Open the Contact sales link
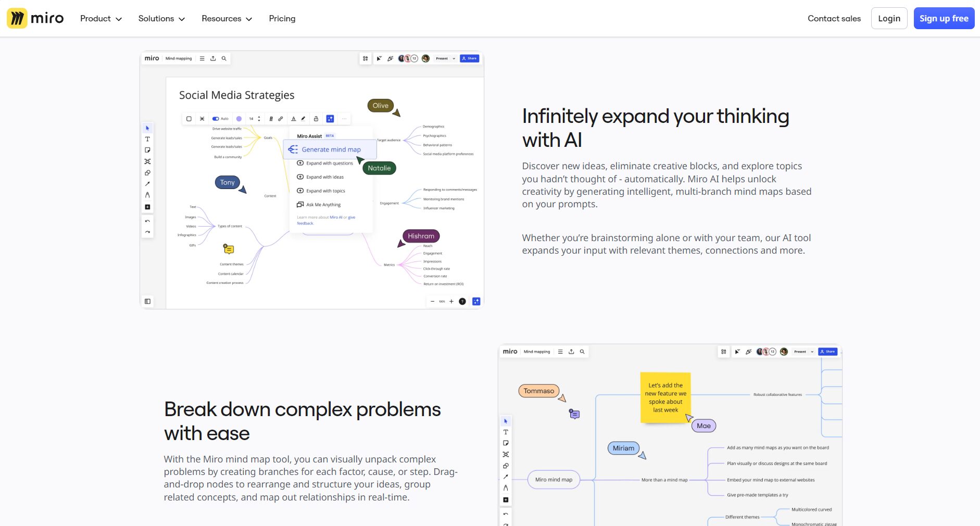Image resolution: width=980 pixels, height=526 pixels. (834, 18)
